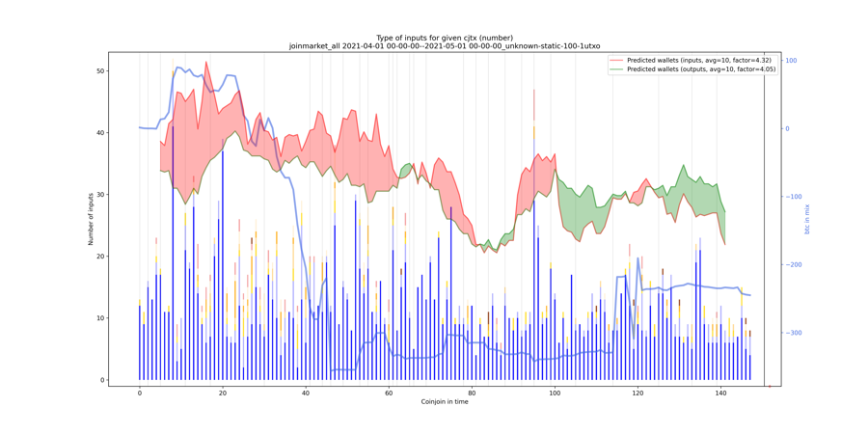This screenshot has height=434, width=868.
Task: Click left y-axis tick label '0'
Action: [102, 380]
